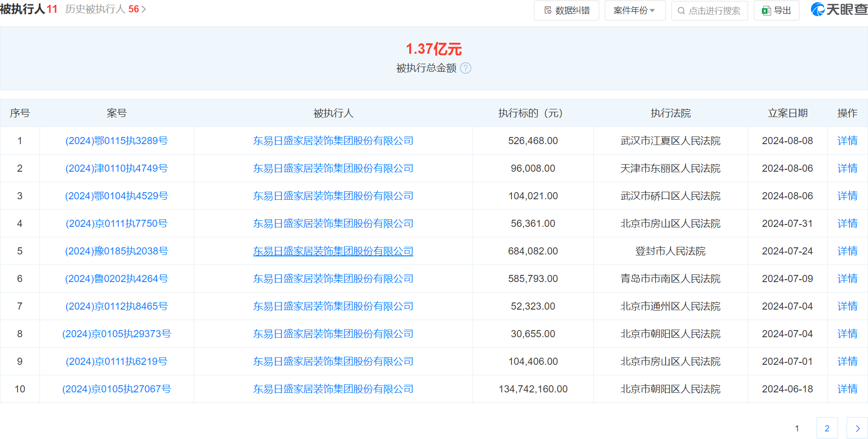Open 详情 for the 天津市东丽区 case
The width and height of the screenshot is (868, 439).
tap(848, 168)
